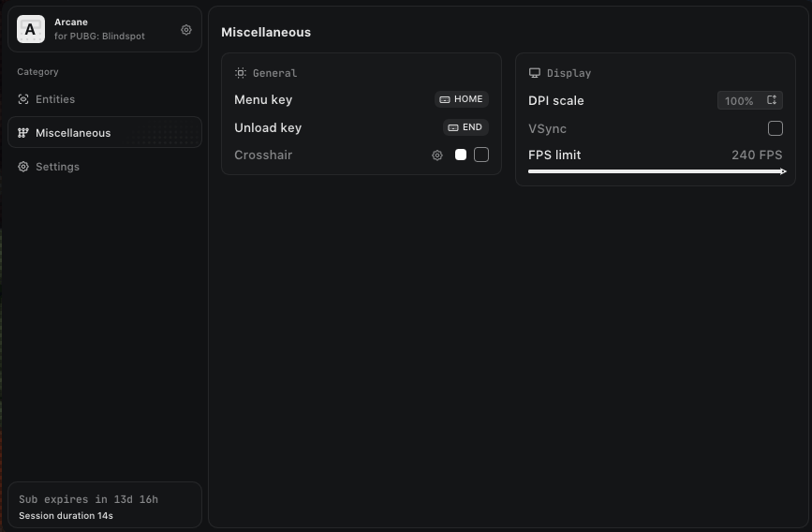Rebind the Menu key HOME button
This screenshot has height=532, width=812.
[x=462, y=99]
